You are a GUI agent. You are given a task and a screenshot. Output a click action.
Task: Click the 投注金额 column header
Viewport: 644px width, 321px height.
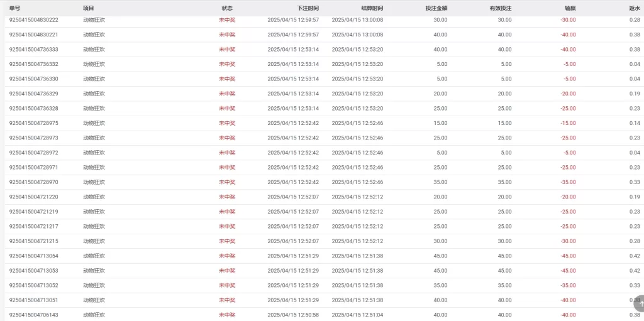pyautogui.click(x=436, y=8)
